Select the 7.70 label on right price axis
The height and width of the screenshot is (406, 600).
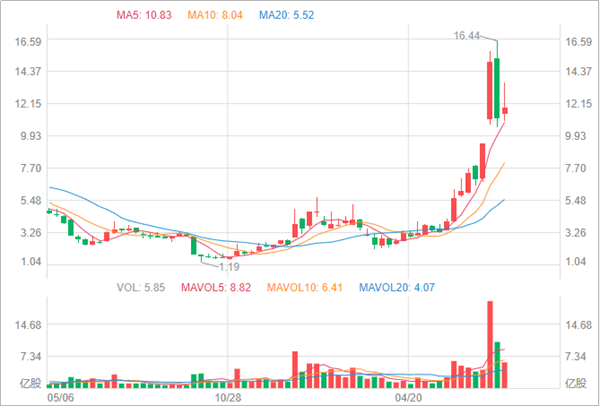coord(576,168)
